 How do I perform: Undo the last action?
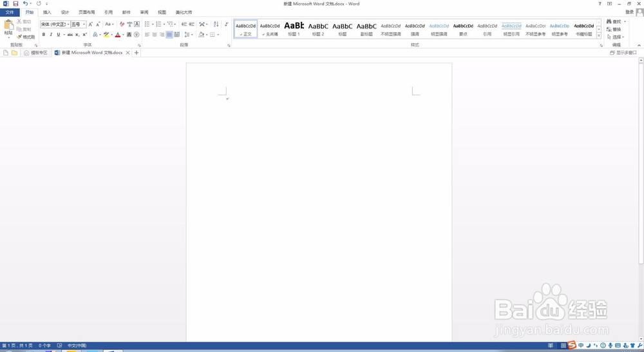point(25,4)
